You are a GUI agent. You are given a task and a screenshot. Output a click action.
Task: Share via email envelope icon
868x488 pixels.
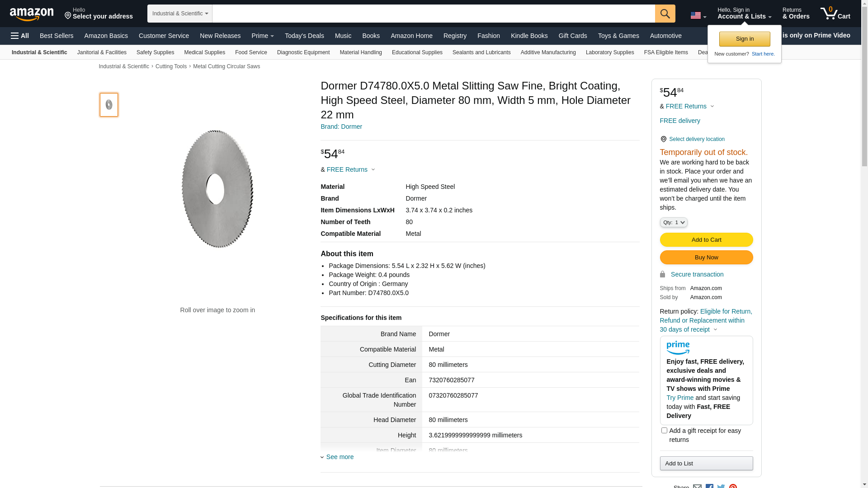click(697, 486)
